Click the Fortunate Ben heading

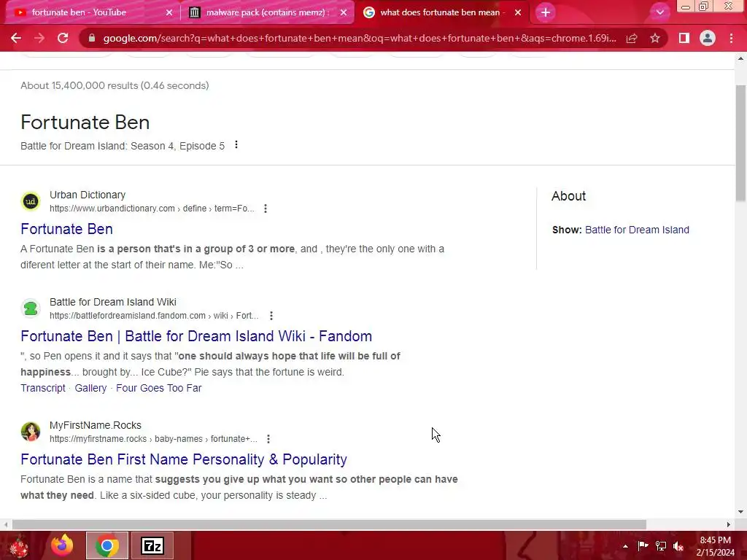pyautogui.click(x=85, y=122)
